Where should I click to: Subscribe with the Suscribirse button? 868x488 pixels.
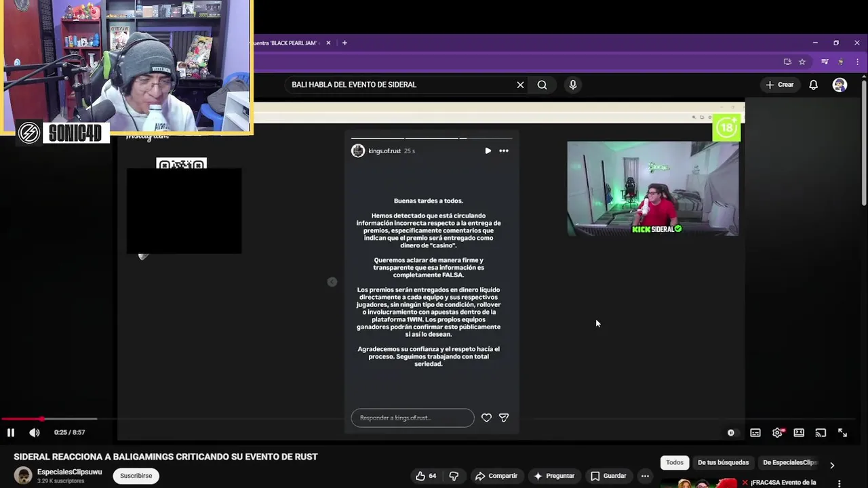click(136, 476)
